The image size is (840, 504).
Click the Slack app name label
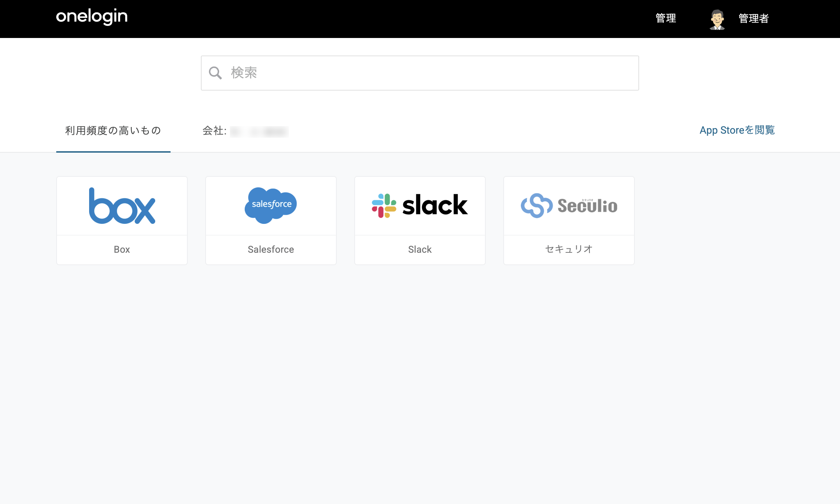(420, 249)
